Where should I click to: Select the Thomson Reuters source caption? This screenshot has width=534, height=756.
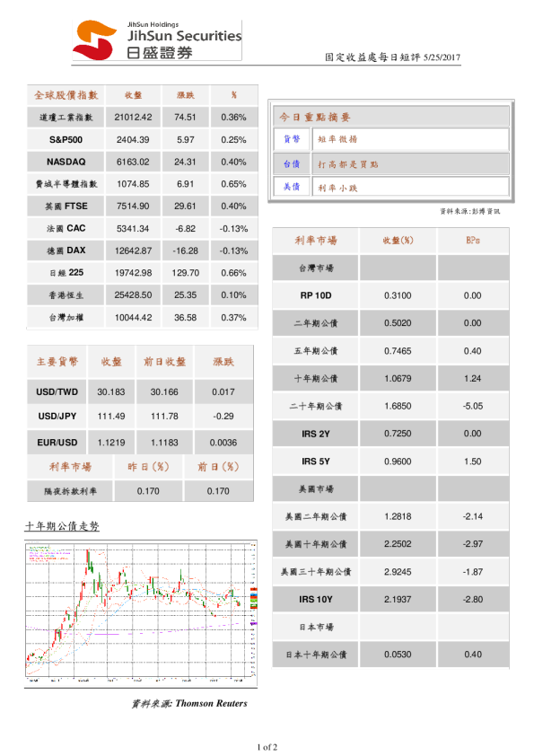click(x=189, y=703)
